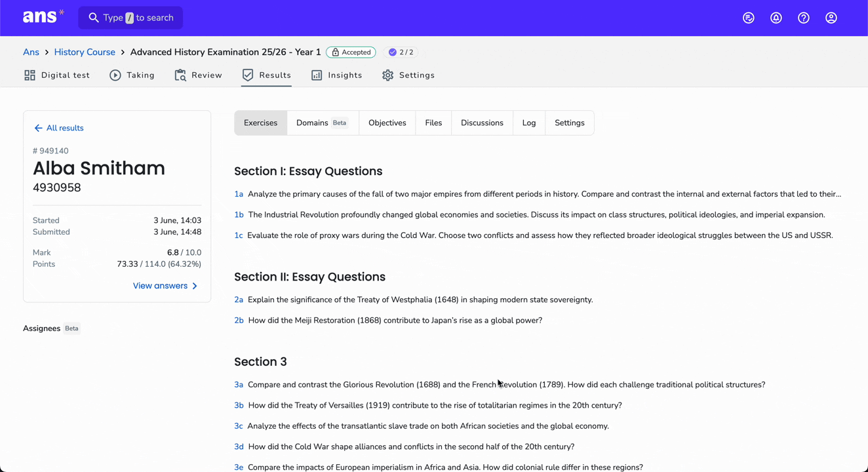Switch to the Objectives sub-tab
The image size is (868, 472).
(387, 123)
